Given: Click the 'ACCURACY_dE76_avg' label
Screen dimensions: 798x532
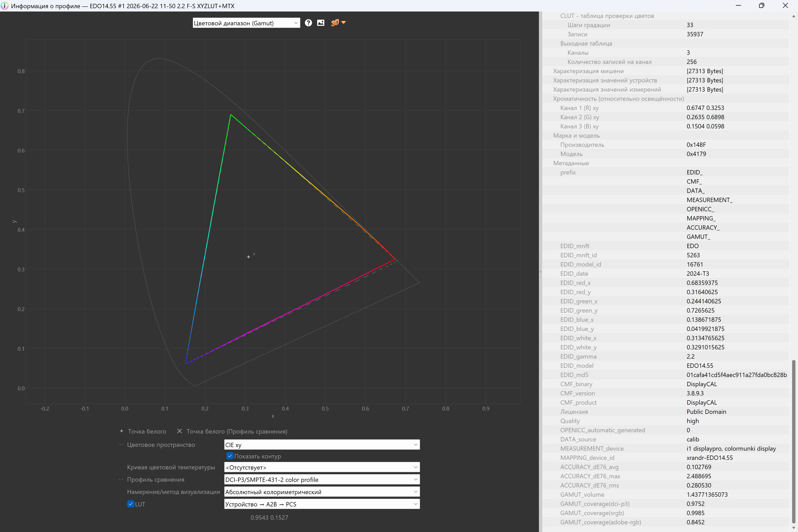Looking at the screenshot, I should pyautogui.click(x=589, y=467).
